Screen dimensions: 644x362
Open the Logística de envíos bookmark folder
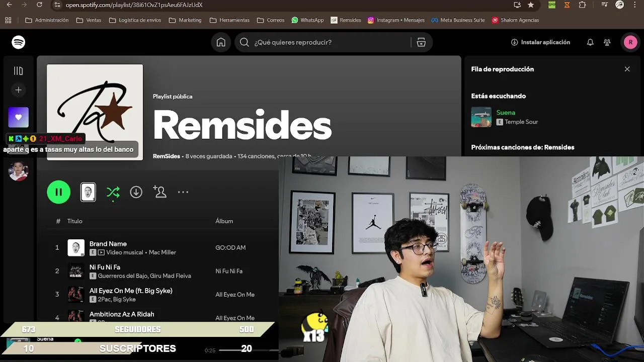(135, 20)
